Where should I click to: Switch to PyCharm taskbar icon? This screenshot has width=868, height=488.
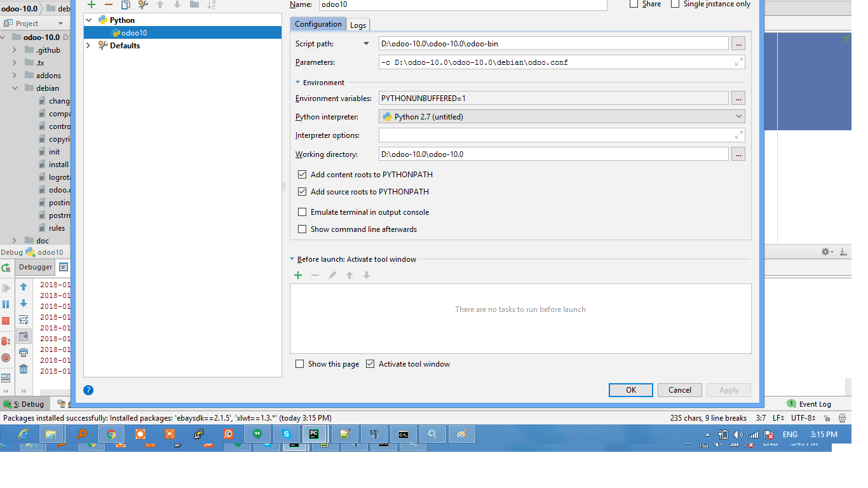314,434
